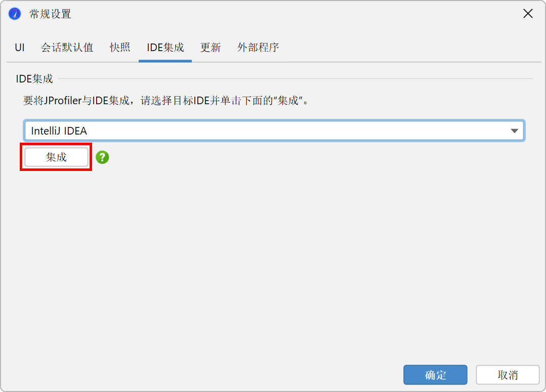
Task: Click the IDE集成 section heading
Action: (x=34, y=79)
